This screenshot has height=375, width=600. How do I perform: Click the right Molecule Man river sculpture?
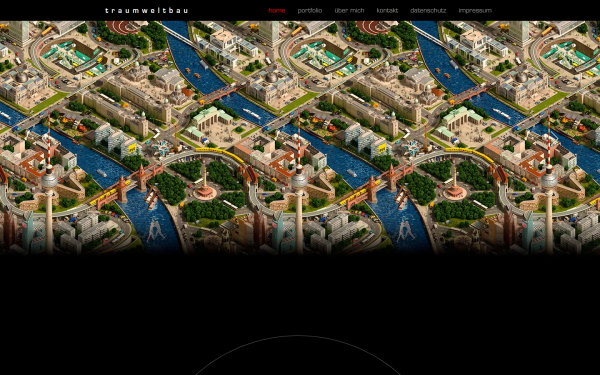pos(405,230)
